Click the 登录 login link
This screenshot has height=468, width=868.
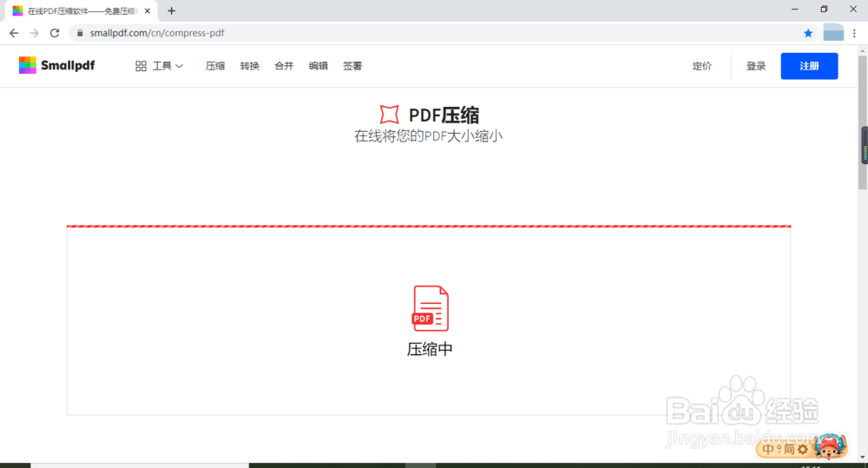point(756,66)
